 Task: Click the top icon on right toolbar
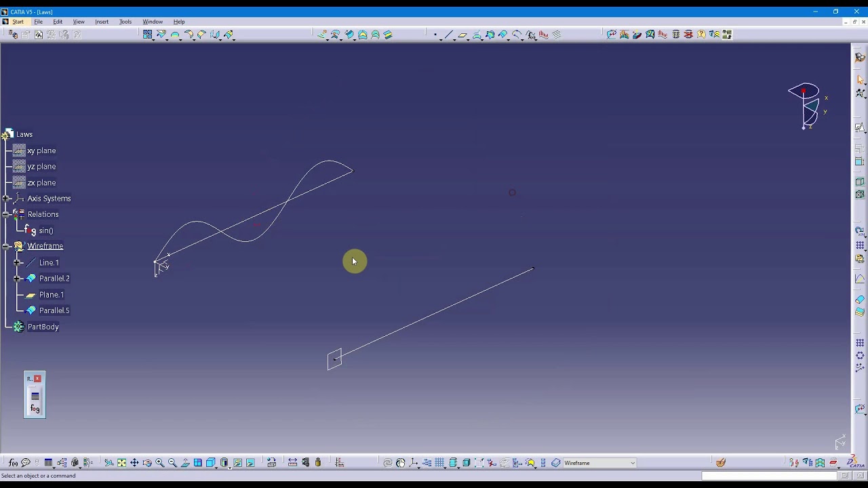[860, 58]
